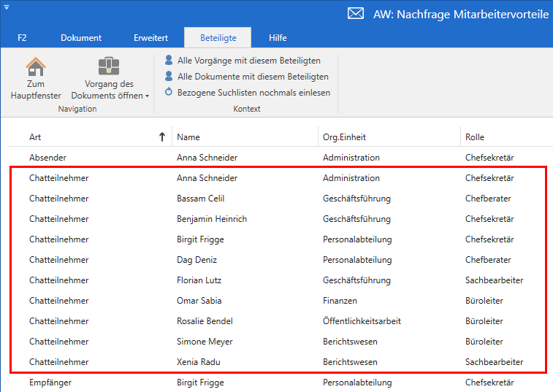Select the Beteiligte tab

(217, 38)
